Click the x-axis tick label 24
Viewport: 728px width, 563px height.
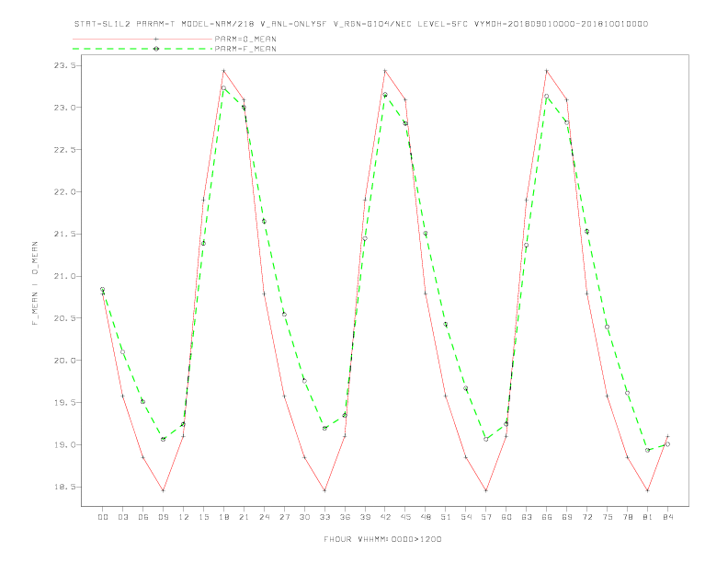(264, 517)
